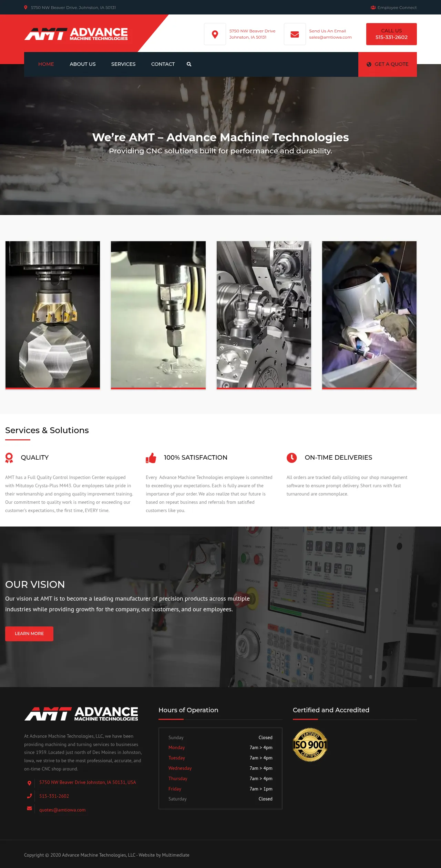Open the Contact page from navbar
The height and width of the screenshot is (868, 441).
163,64
